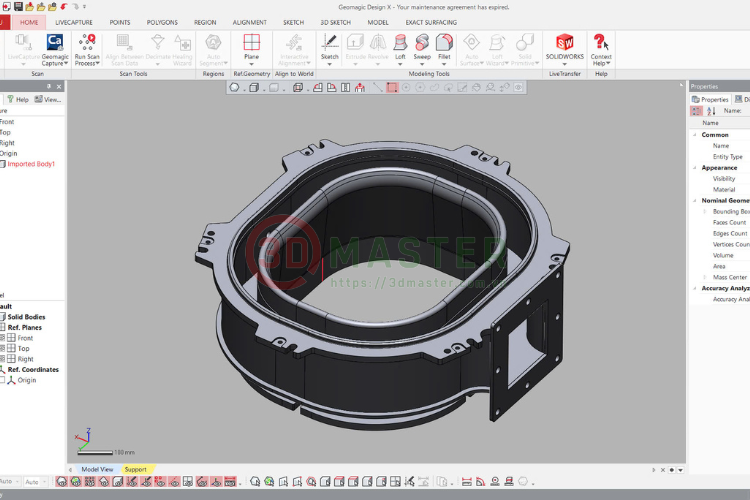The width and height of the screenshot is (750, 500).
Task: Switch to the EXACT SURFACING tab
Action: click(x=431, y=21)
